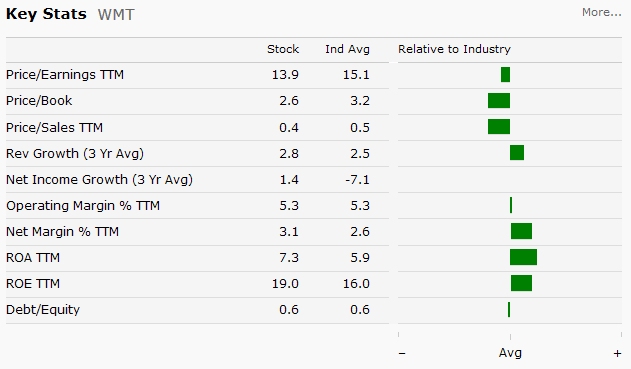Click the Net Margin % TTM bar
Screen dimensions: 631x369
[522, 231]
